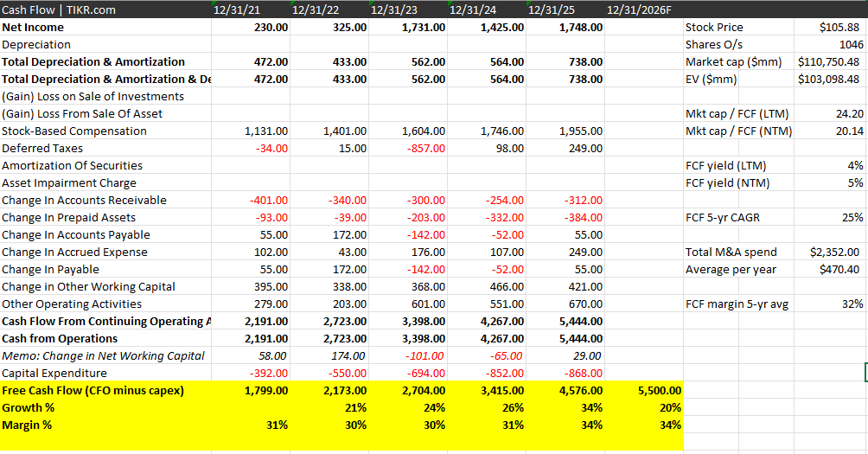
Task: Click the 12/31/23 column header
Action: pyautogui.click(x=393, y=10)
